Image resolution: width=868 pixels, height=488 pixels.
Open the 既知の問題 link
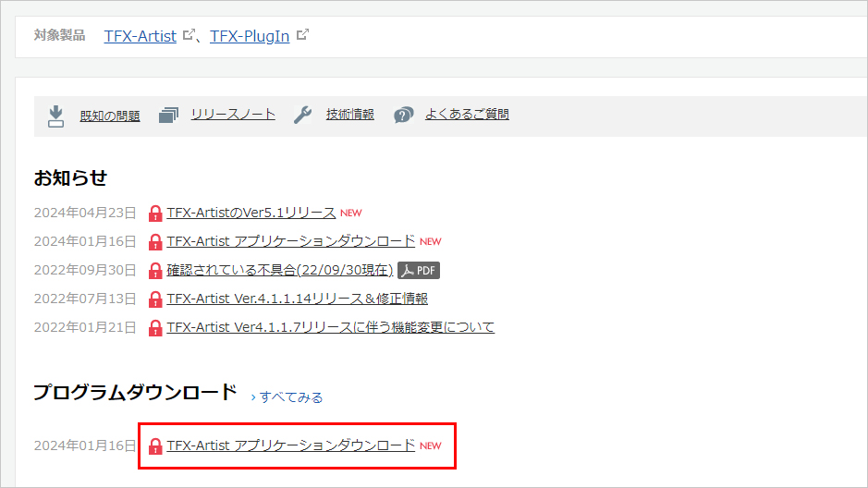point(110,116)
